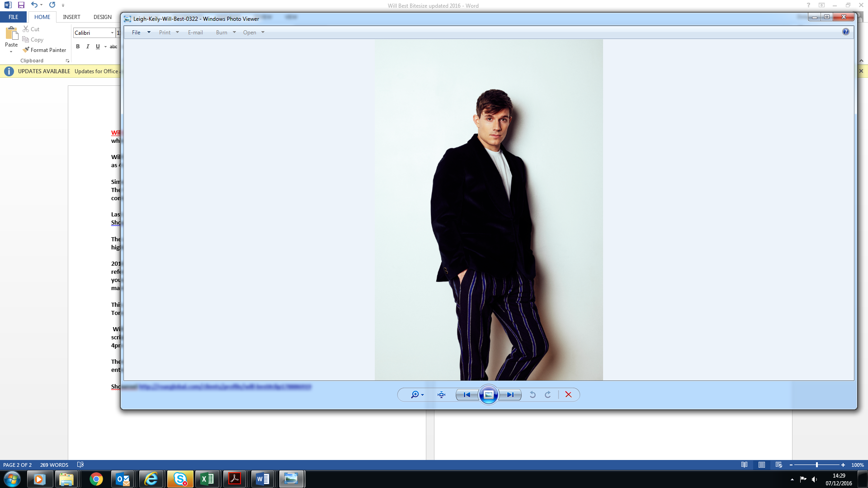Open the zoom magnifier in Photo Viewer

coord(415,395)
